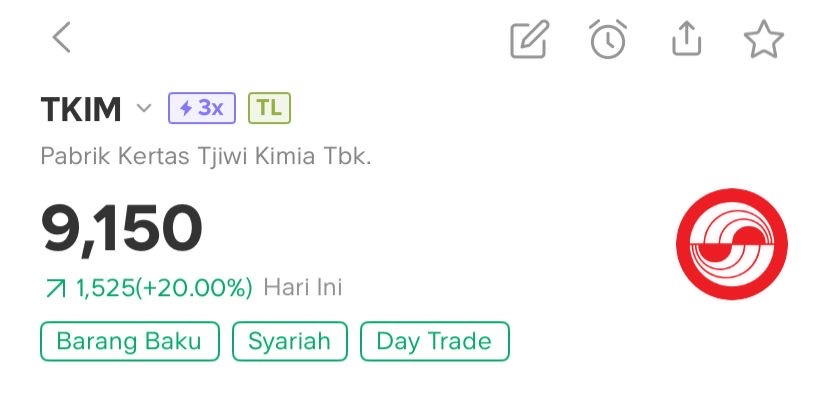This screenshot has width=828, height=400.
Task: Tap the 9,150 current price
Action: point(122,227)
